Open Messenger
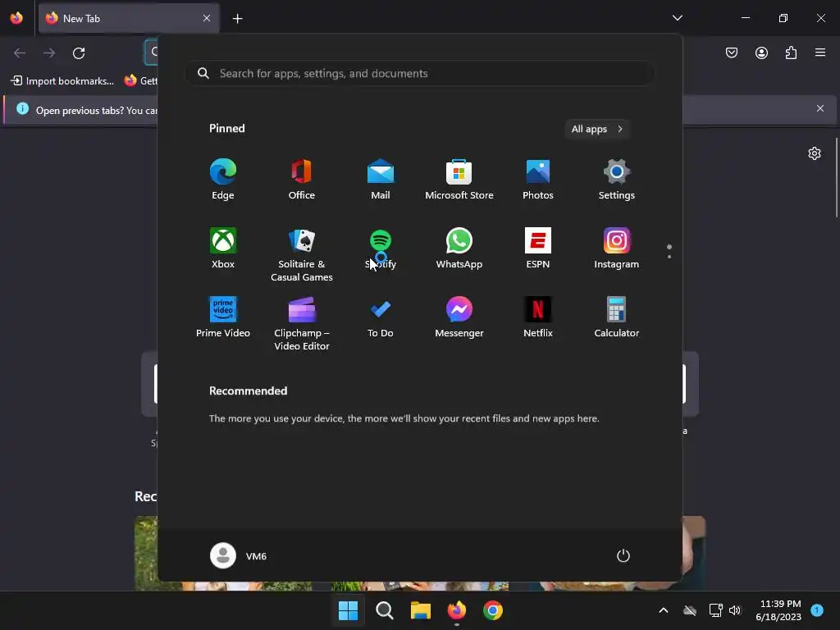 click(459, 317)
